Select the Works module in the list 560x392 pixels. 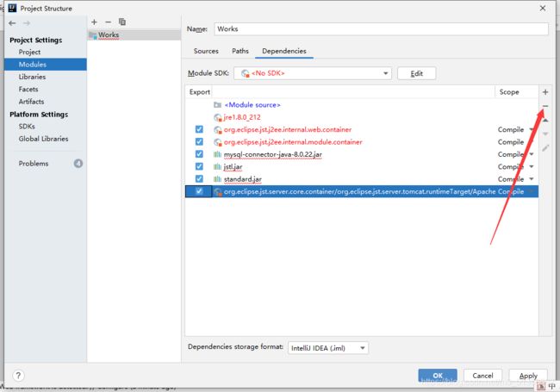tap(134, 35)
